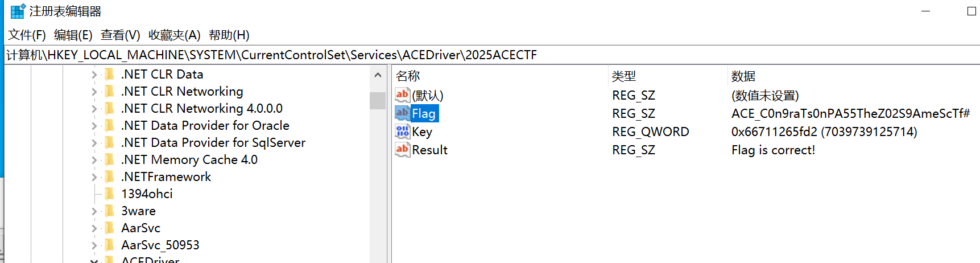Expand the .NET CLR Networking tree node

coord(94,91)
